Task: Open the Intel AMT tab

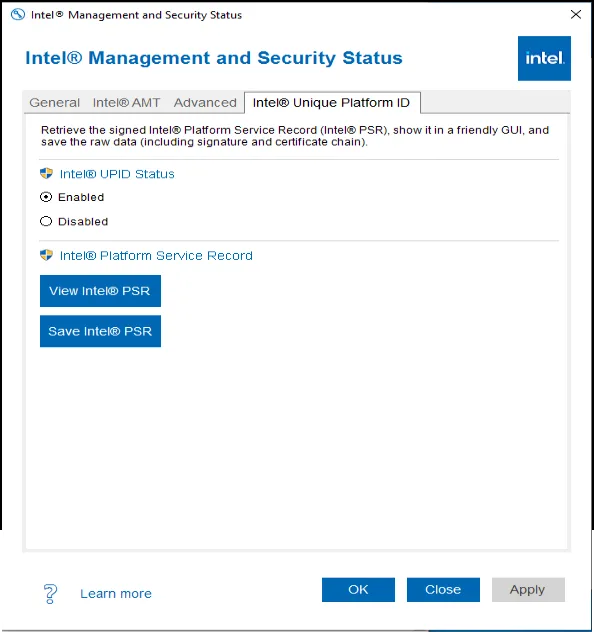Action: [x=126, y=103]
